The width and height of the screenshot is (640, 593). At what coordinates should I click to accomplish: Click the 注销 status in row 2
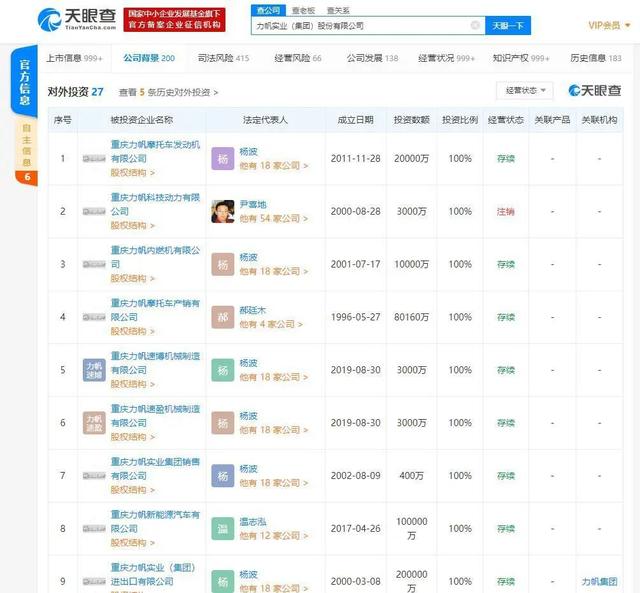[506, 211]
